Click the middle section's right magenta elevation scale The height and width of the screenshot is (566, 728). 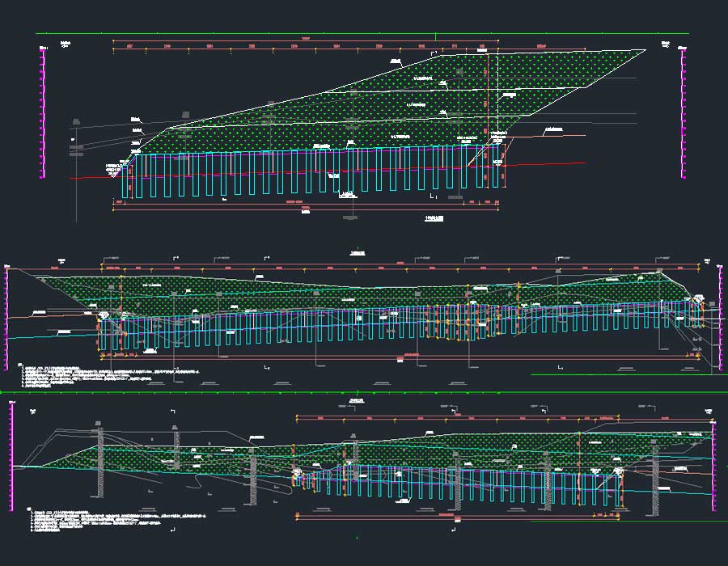click(x=720, y=319)
